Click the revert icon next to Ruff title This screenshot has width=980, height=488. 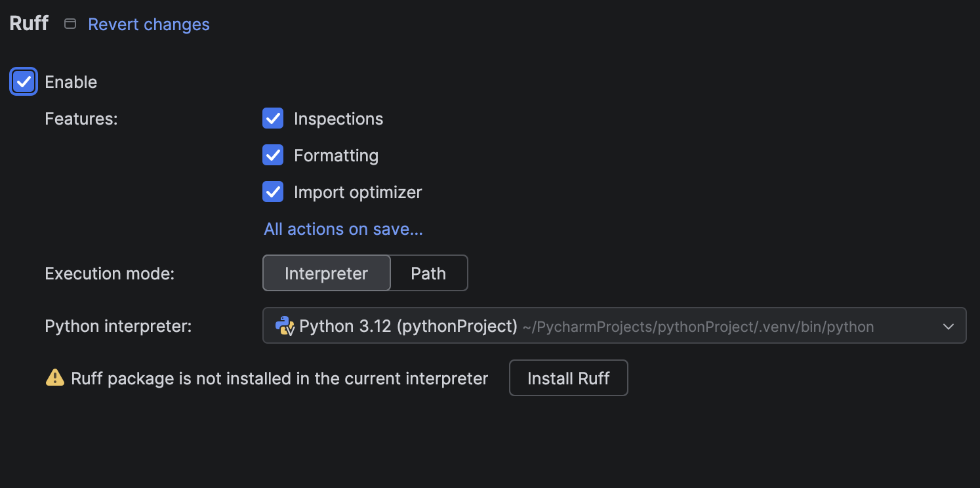point(70,22)
